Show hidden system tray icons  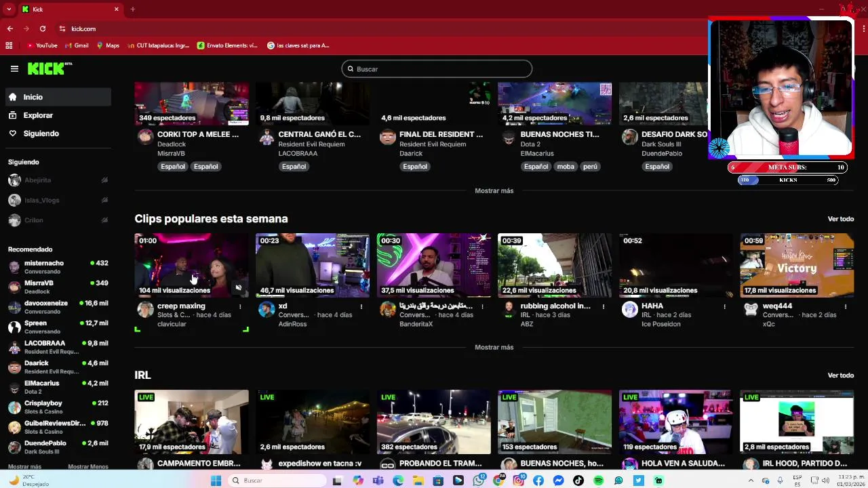751,480
